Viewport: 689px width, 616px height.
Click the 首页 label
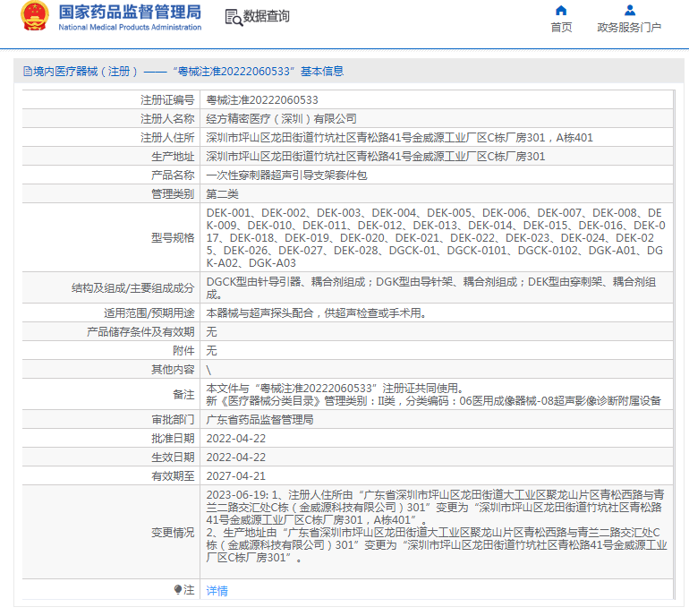click(561, 27)
